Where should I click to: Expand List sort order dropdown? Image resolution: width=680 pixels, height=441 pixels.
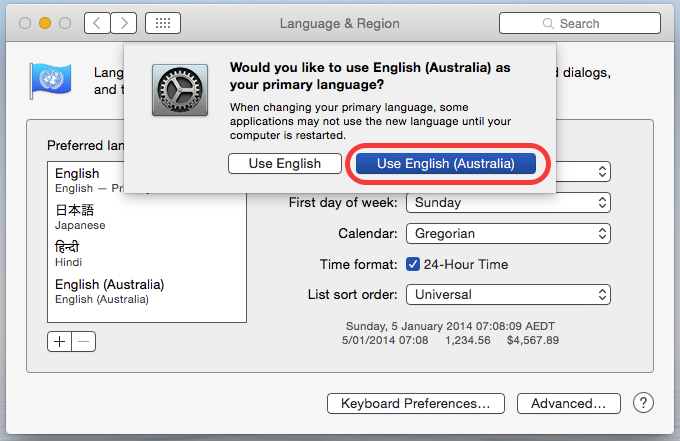pos(507,295)
